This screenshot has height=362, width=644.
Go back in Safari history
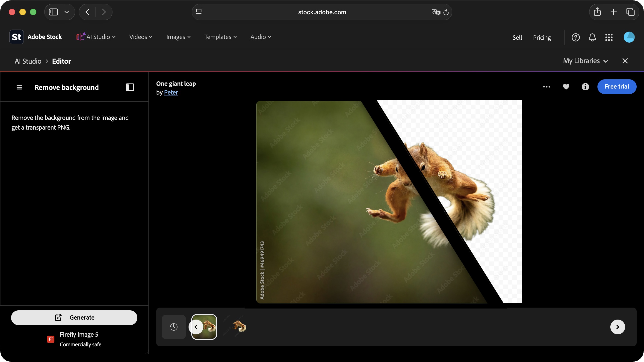(x=87, y=12)
